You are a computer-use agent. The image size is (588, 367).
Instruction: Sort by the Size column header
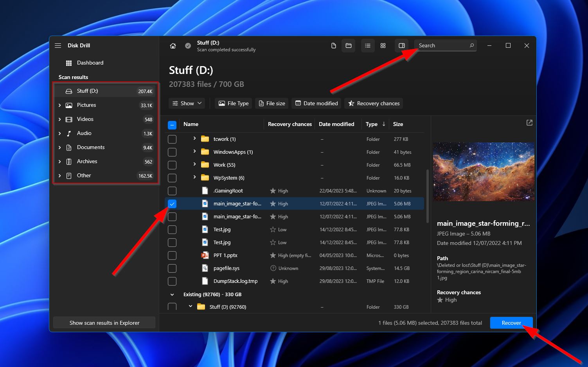tap(398, 124)
